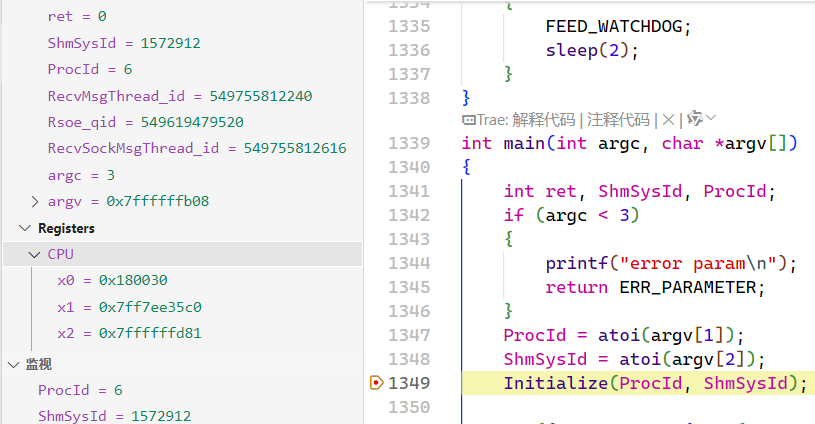This screenshot has height=424, width=815.
Task: Collapse the 监视 watch section
Action: 14,364
